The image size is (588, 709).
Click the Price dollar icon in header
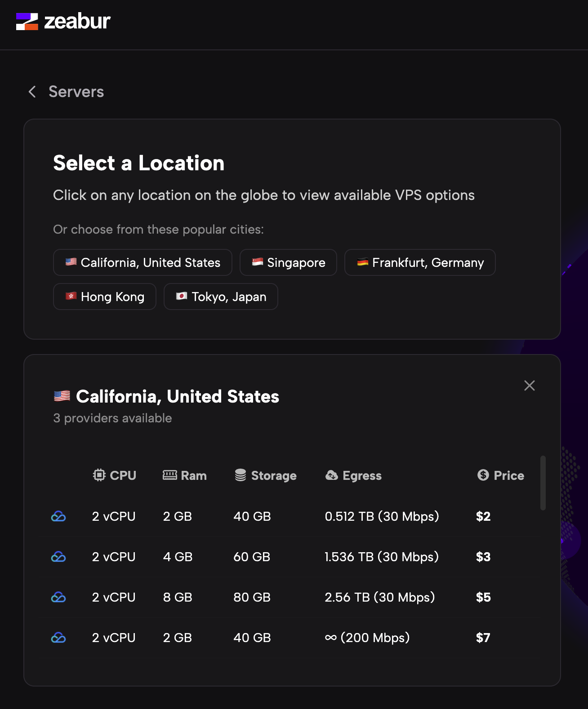point(483,475)
